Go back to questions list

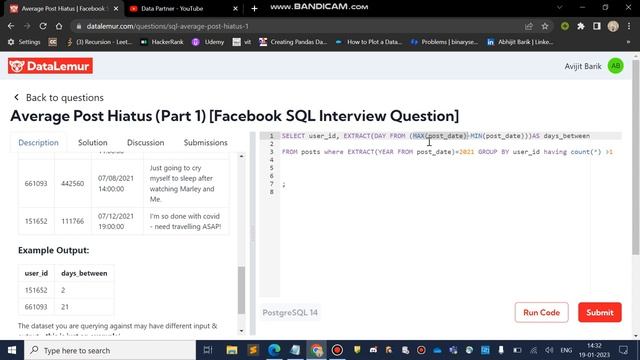point(59,98)
